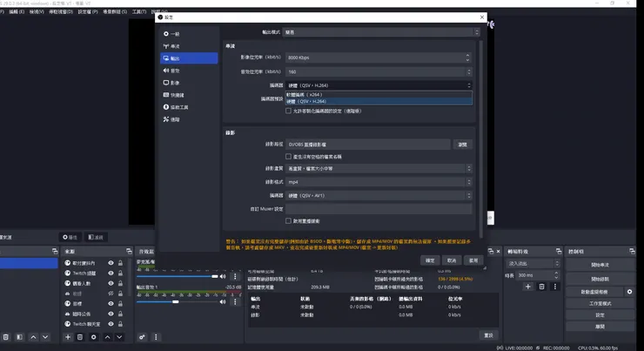Move source up in Sources panel

coord(107,337)
